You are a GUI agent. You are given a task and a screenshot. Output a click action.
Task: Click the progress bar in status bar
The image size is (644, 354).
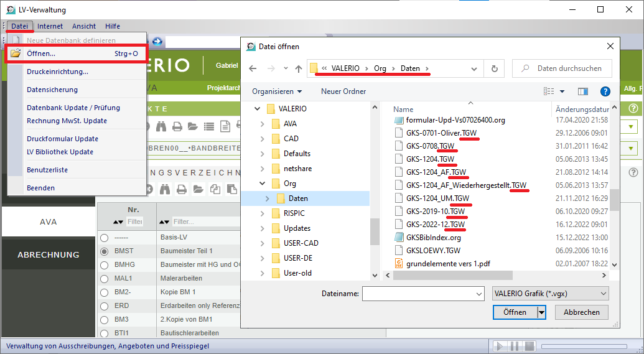point(586,346)
